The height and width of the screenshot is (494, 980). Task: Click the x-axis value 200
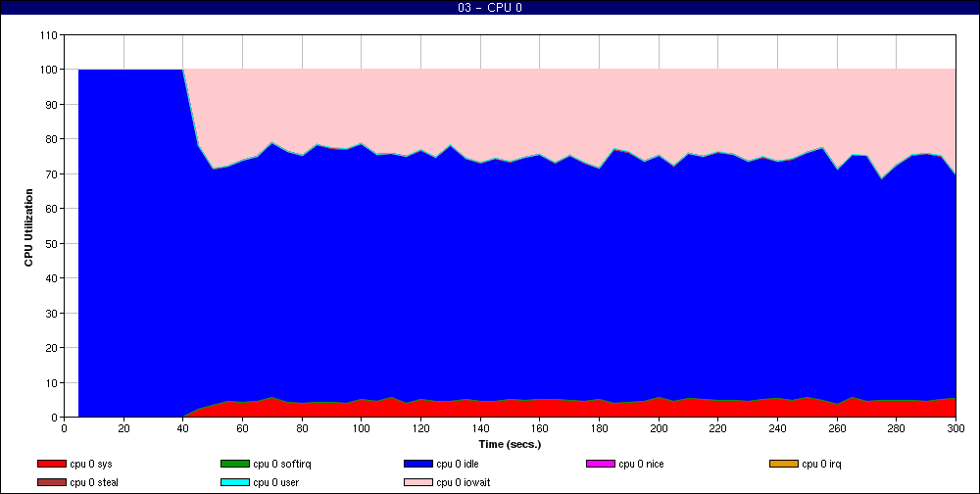659,428
